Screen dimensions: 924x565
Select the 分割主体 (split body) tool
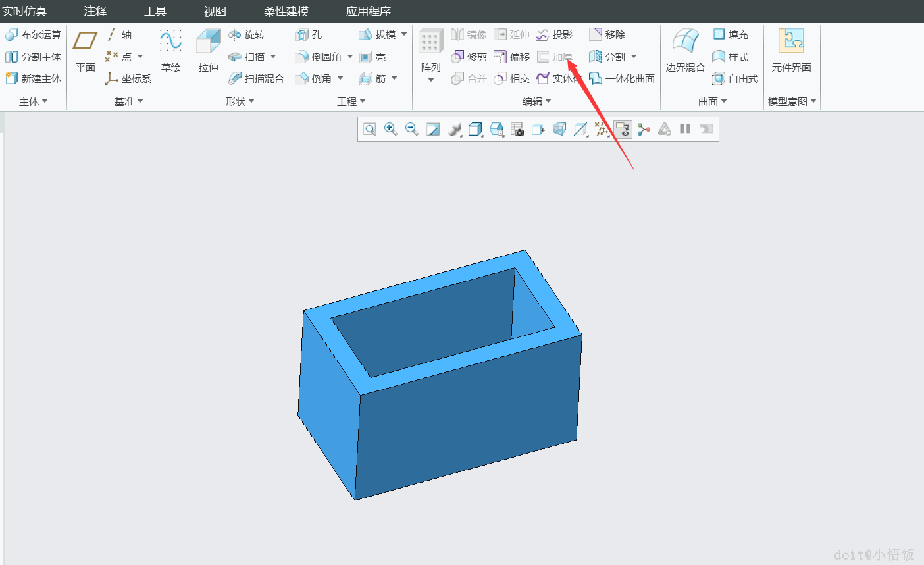33,57
